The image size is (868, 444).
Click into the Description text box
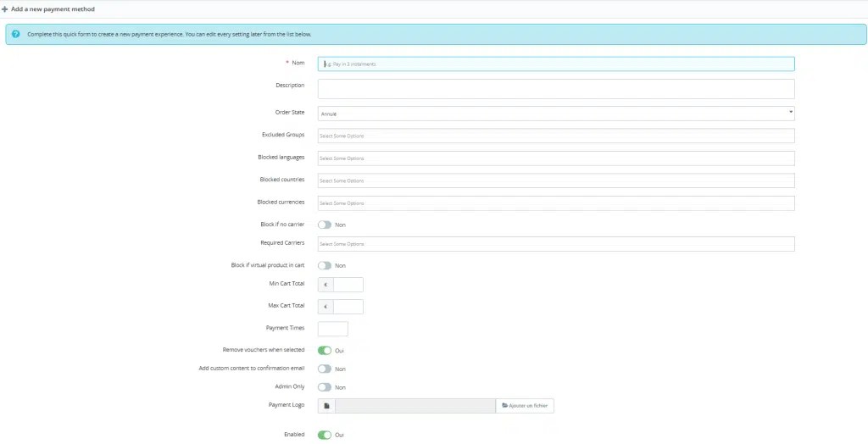point(556,89)
